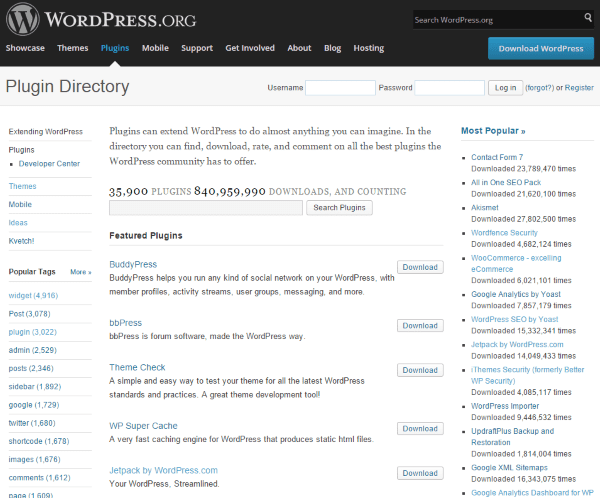Click More » next to Popular Tags
The width and height of the screenshot is (600, 498).
tap(81, 272)
